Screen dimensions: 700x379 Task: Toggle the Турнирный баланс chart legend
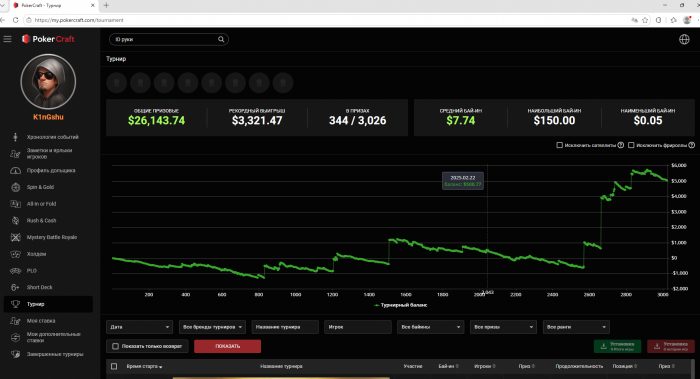click(400, 305)
